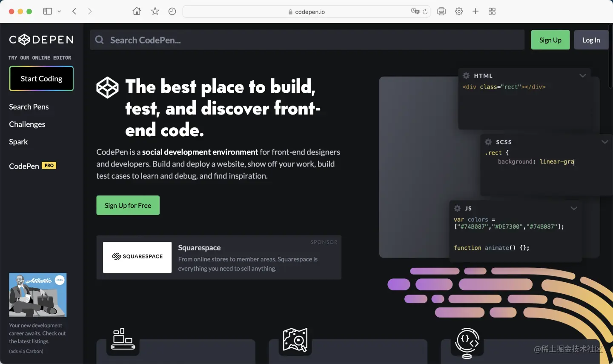The width and height of the screenshot is (613, 364).
Task: Show tab overview grid icon
Action: 492,11
